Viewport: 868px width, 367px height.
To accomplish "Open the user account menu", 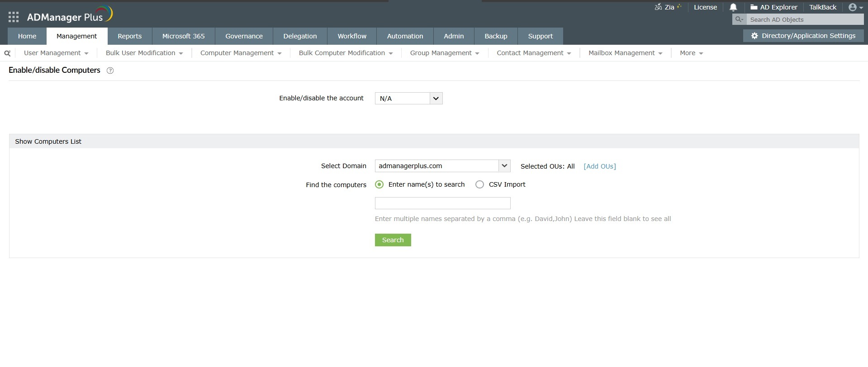I will pos(856,7).
